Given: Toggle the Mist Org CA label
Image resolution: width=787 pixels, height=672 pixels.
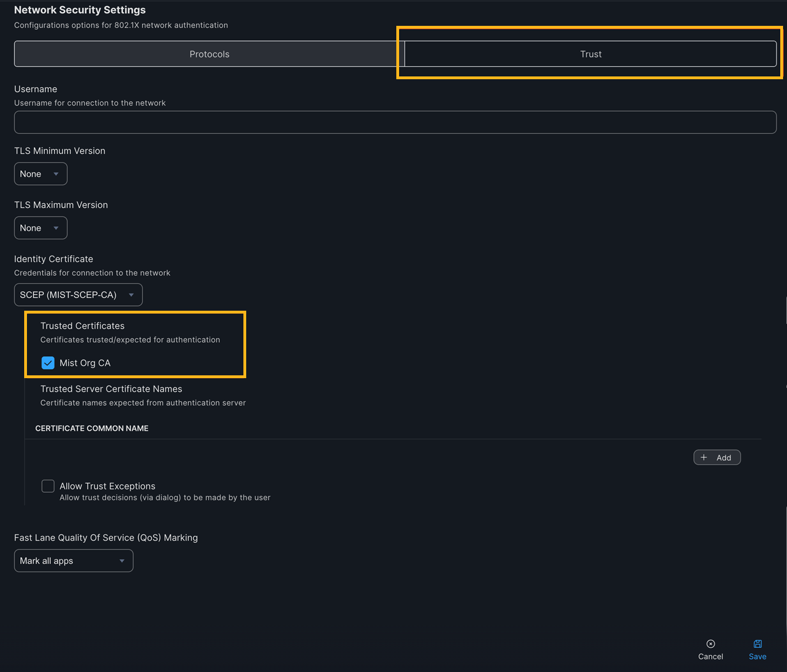Looking at the screenshot, I should [85, 363].
